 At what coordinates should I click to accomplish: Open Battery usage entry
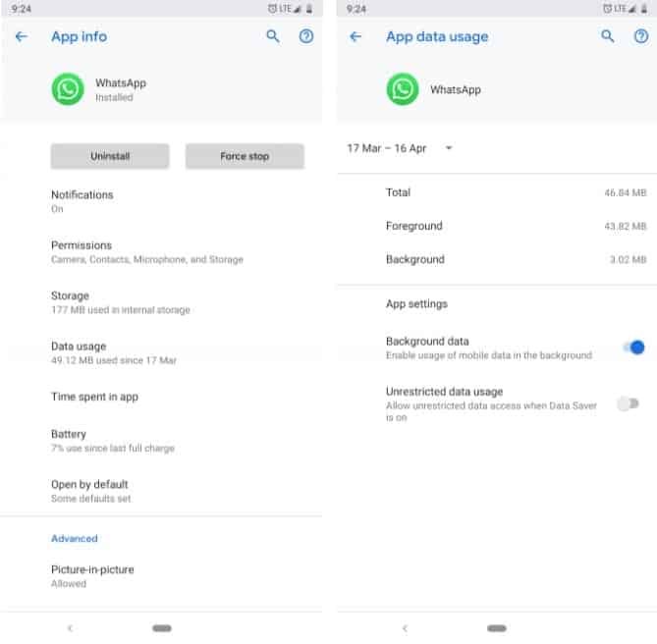click(161, 441)
